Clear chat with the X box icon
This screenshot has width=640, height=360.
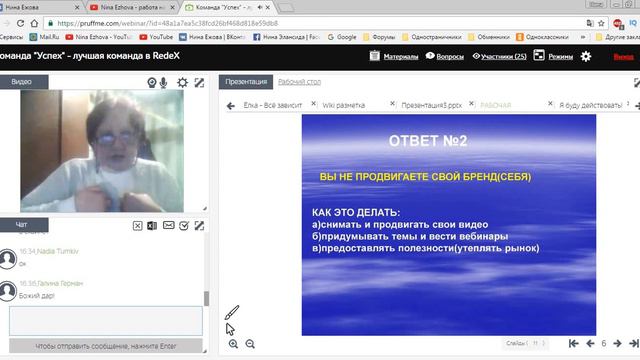click(138, 226)
